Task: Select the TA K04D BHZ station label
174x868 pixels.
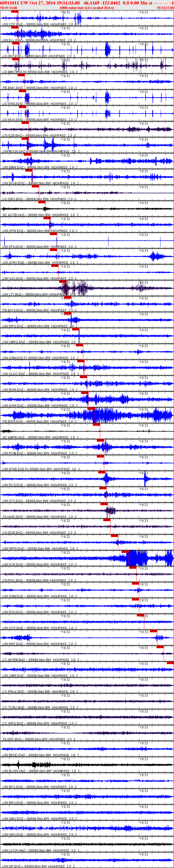Action: 40,517
